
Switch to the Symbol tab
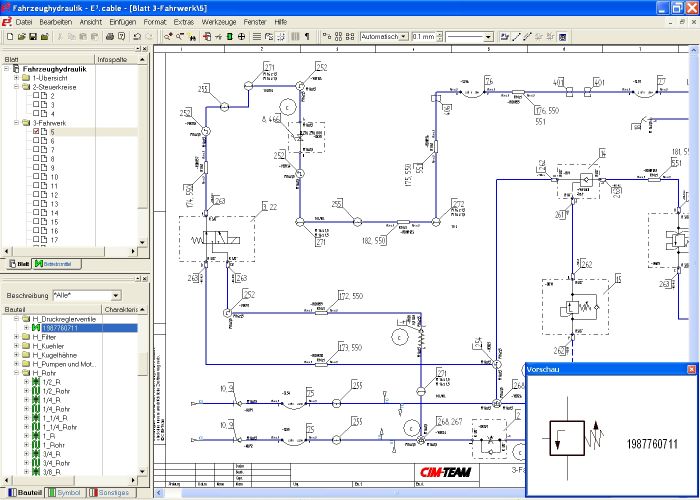point(67,493)
